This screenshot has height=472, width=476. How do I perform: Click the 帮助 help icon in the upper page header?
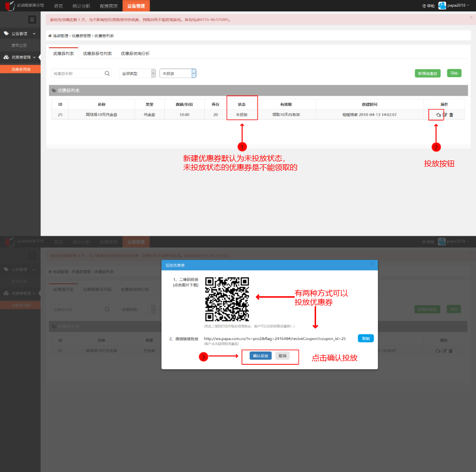[x=424, y=6]
